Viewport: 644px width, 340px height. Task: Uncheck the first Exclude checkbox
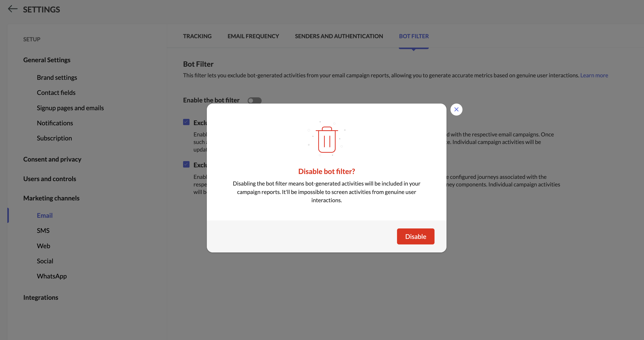coord(186,122)
